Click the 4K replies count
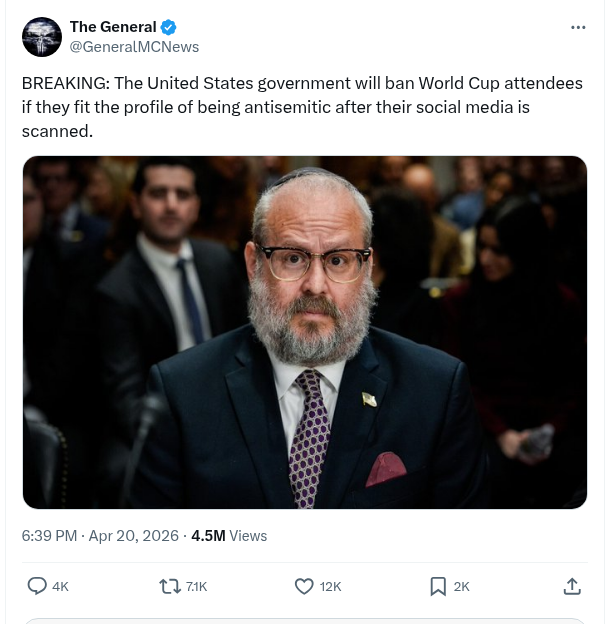The height and width of the screenshot is (624, 608). [x=60, y=587]
